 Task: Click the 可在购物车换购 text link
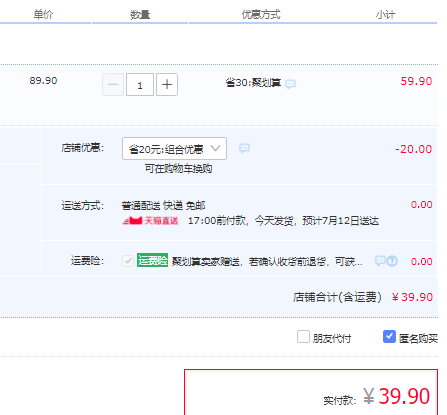[x=178, y=169]
